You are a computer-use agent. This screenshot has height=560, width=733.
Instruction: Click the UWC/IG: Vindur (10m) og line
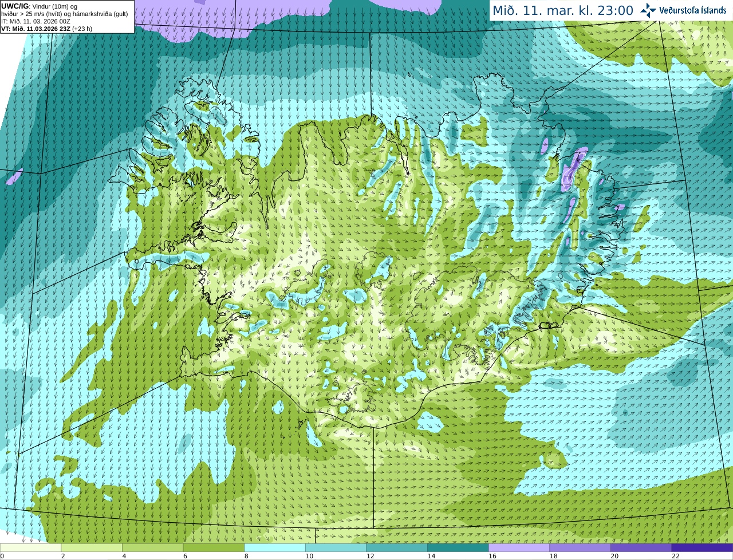[x=40, y=6]
